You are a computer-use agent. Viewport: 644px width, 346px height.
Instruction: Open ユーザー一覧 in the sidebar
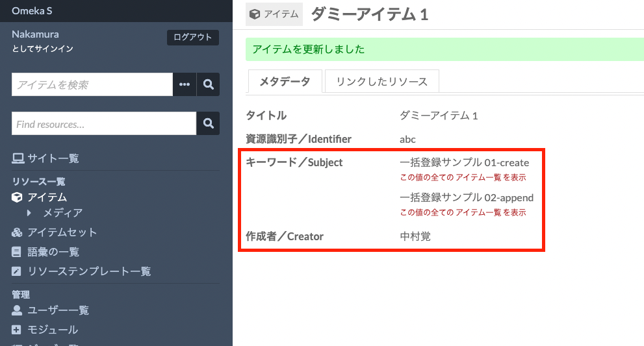tap(58, 310)
